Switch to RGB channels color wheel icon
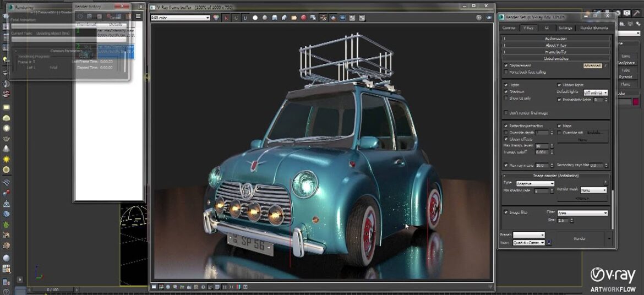This screenshot has width=644, height=295. [x=216, y=18]
